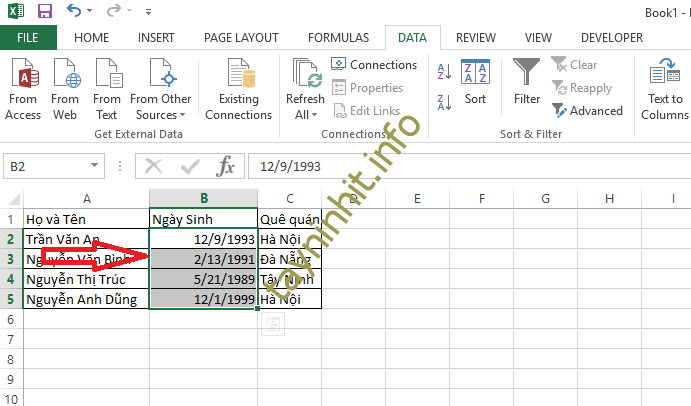Open the FILE menu

tap(28, 38)
